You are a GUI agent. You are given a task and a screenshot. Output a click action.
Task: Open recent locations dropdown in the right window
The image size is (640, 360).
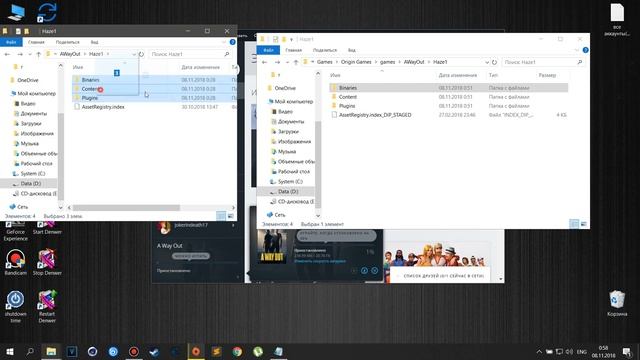(x=287, y=62)
